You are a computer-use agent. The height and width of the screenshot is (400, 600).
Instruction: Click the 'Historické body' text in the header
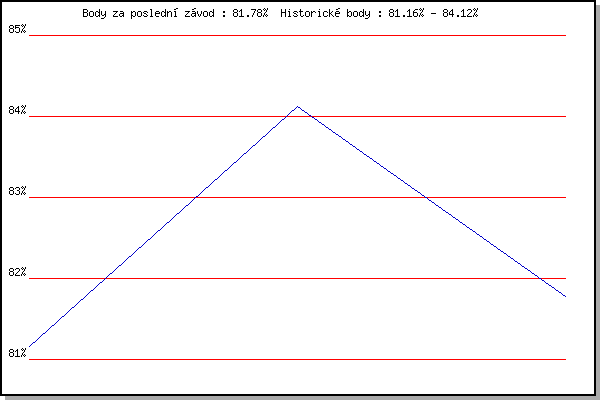[x=326, y=13]
